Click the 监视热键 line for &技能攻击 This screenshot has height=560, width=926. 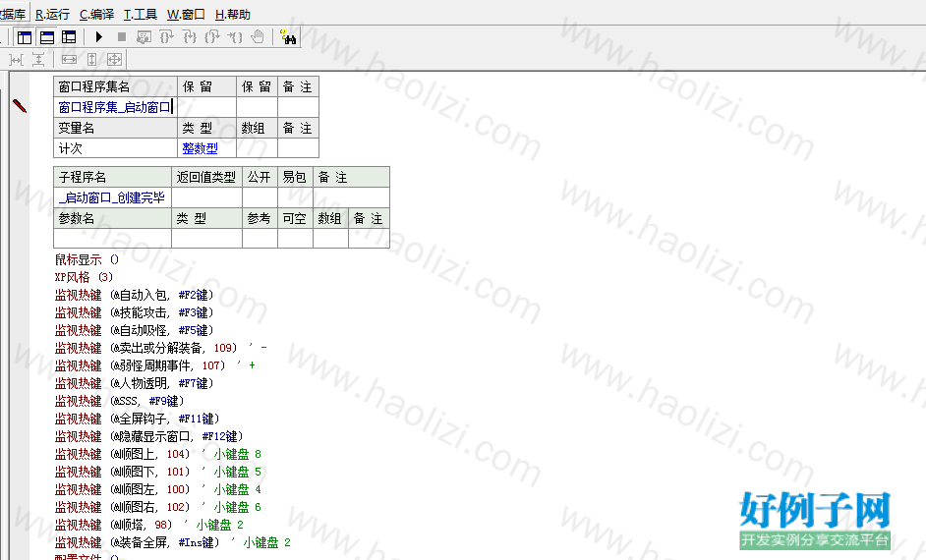point(134,312)
